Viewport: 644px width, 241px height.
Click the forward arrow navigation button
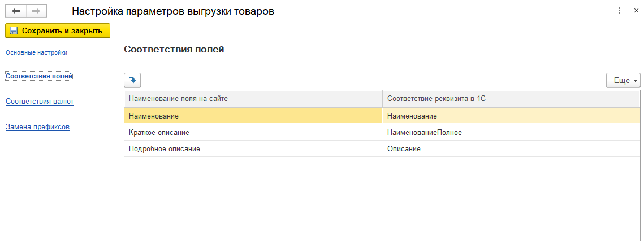(36, 11)
